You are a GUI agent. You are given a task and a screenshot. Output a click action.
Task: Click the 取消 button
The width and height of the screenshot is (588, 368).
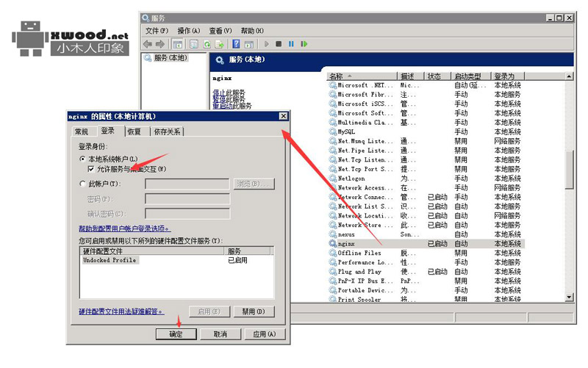(x=220, y=334)
